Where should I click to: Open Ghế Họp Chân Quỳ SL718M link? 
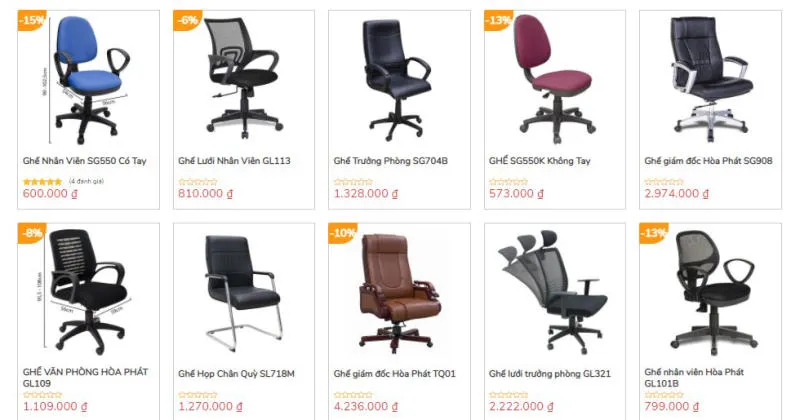coord(236,374)
